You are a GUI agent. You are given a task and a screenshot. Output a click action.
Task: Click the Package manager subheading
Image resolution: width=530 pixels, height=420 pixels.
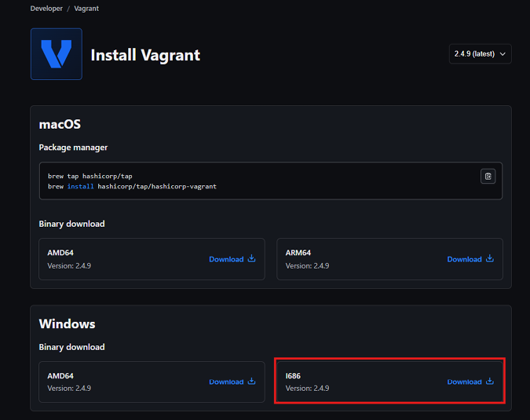tap(73, 148)
